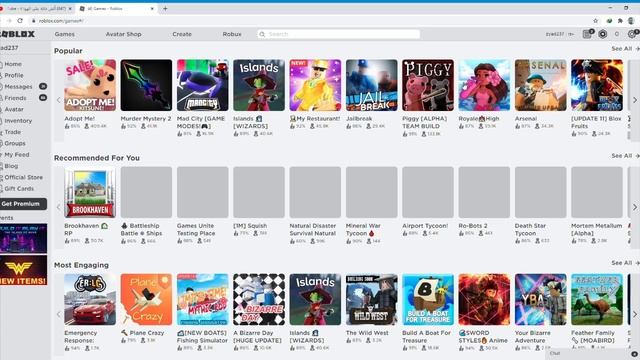
Task: Go to Home in the sidebar
Action: tap(13, 64)
